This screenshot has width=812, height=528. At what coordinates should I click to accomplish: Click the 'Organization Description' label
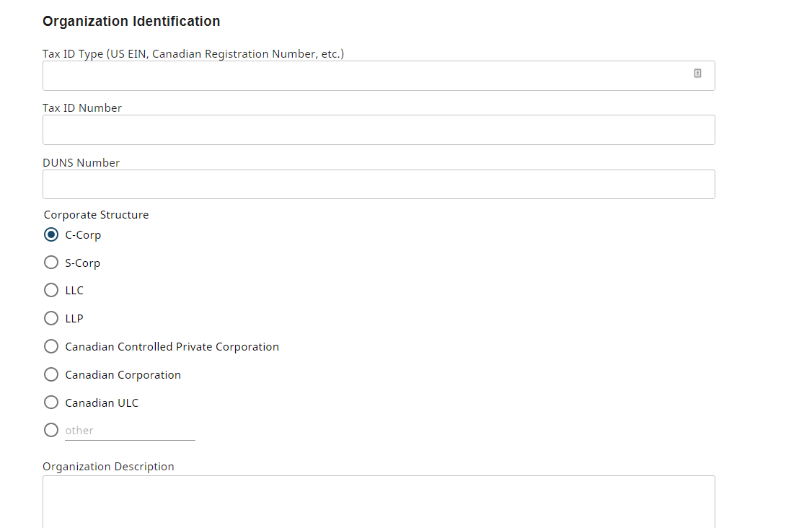click(108, 467)
